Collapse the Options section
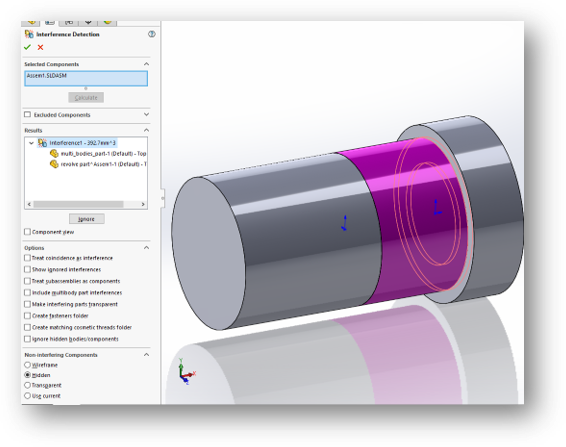 pyautogui.click(x=146, y=248)
